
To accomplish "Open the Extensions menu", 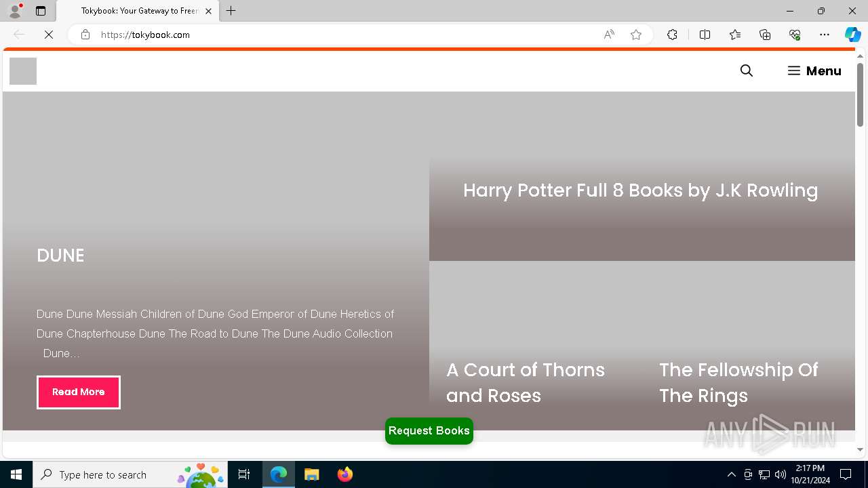I will (672, 35).
